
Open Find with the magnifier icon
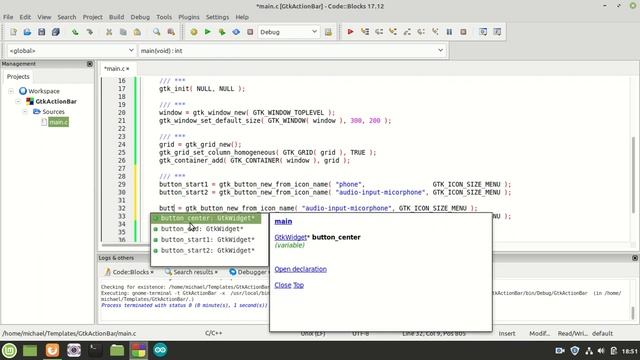click(156, 32)
